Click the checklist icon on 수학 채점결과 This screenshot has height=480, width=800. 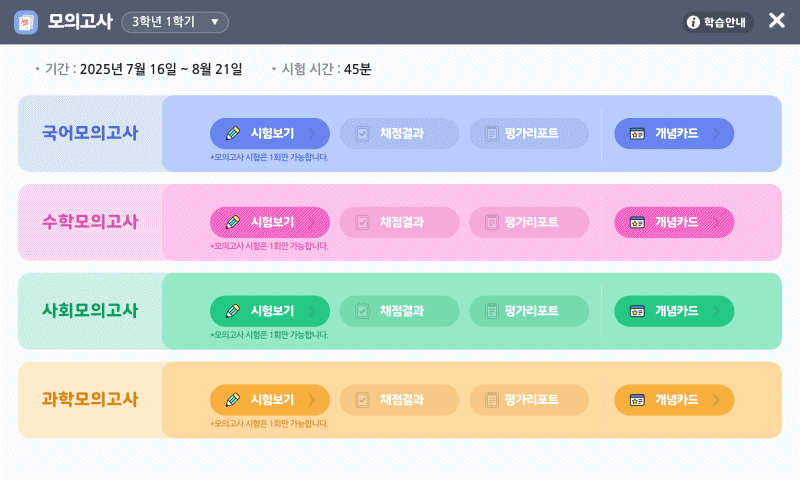(362, 222)
